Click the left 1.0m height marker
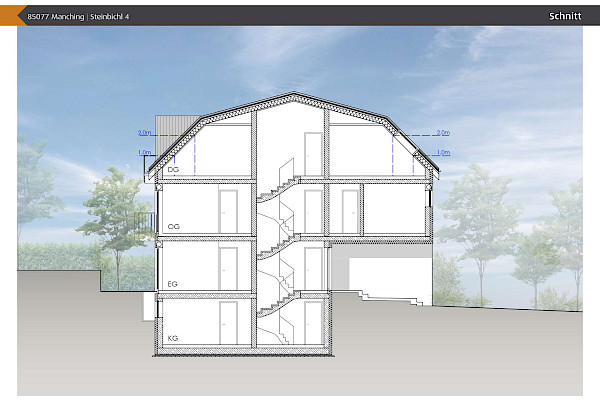600x400 pixels. tap(143, 152)
